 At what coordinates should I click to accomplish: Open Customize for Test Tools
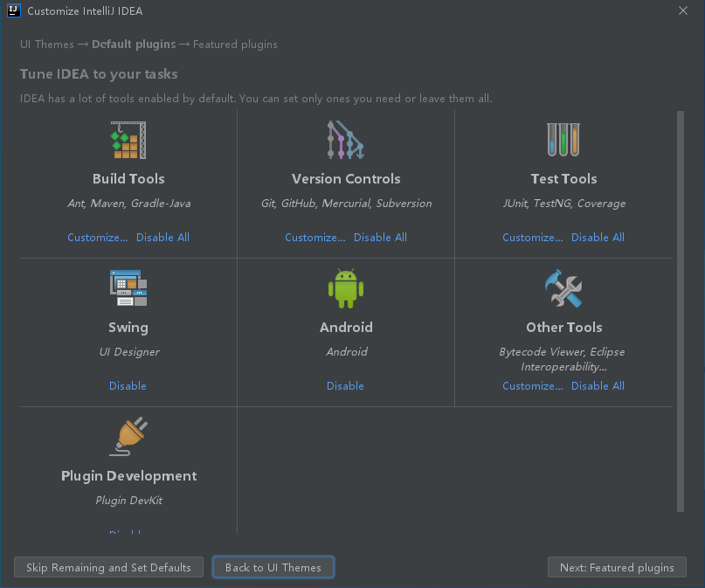point(533,238)
